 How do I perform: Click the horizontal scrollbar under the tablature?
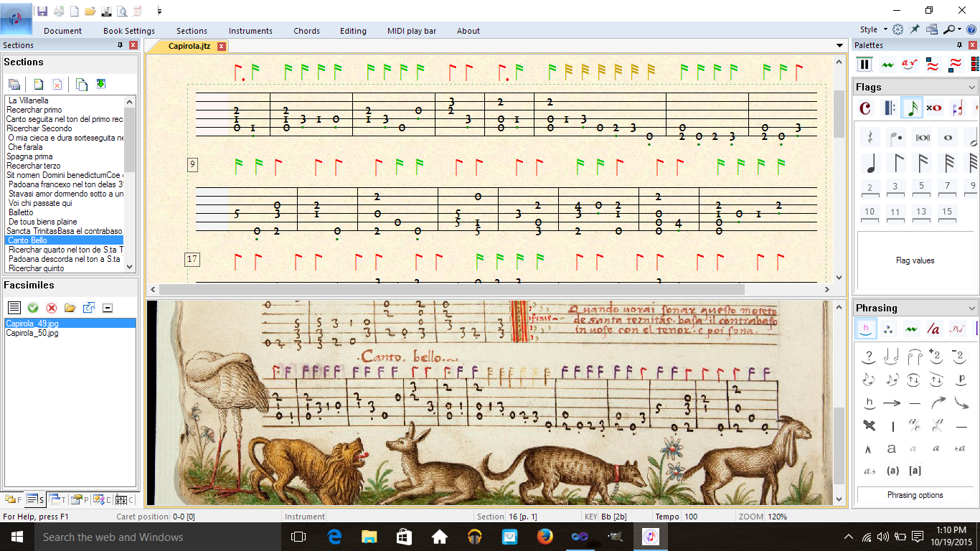coord(452,290)
